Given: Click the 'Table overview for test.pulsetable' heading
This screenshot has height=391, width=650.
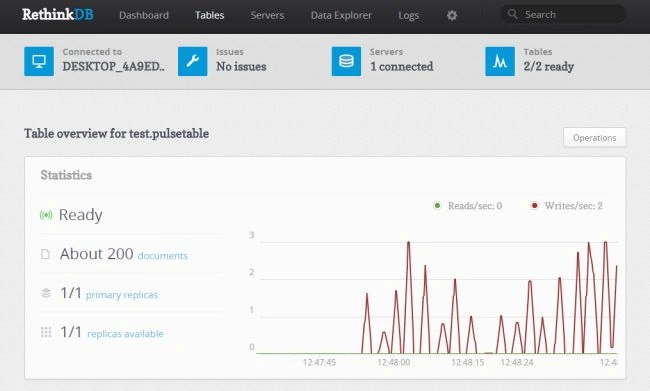Looking at the screenshot, I should coord(116,134).
